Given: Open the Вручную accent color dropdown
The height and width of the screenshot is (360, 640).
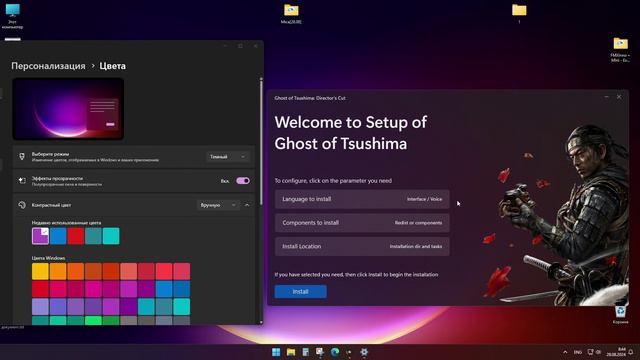Looking at the screenshot, I should coord(218,205).
